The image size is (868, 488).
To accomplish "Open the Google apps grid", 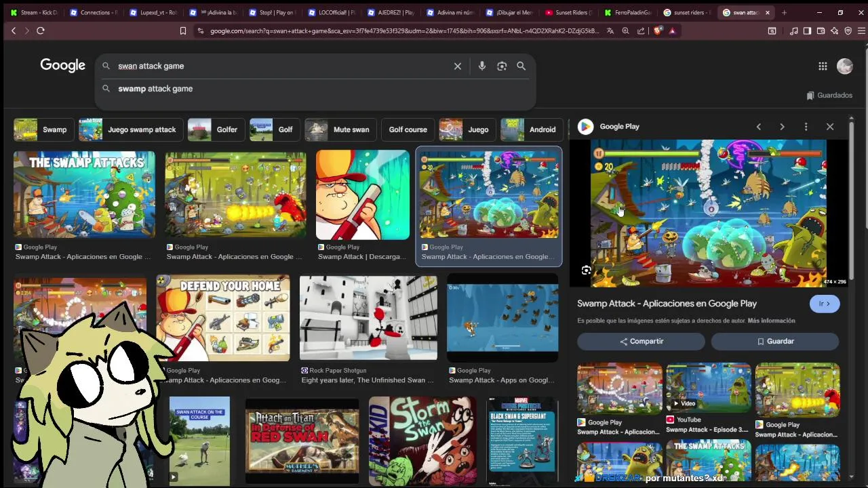I will point(823,66).
